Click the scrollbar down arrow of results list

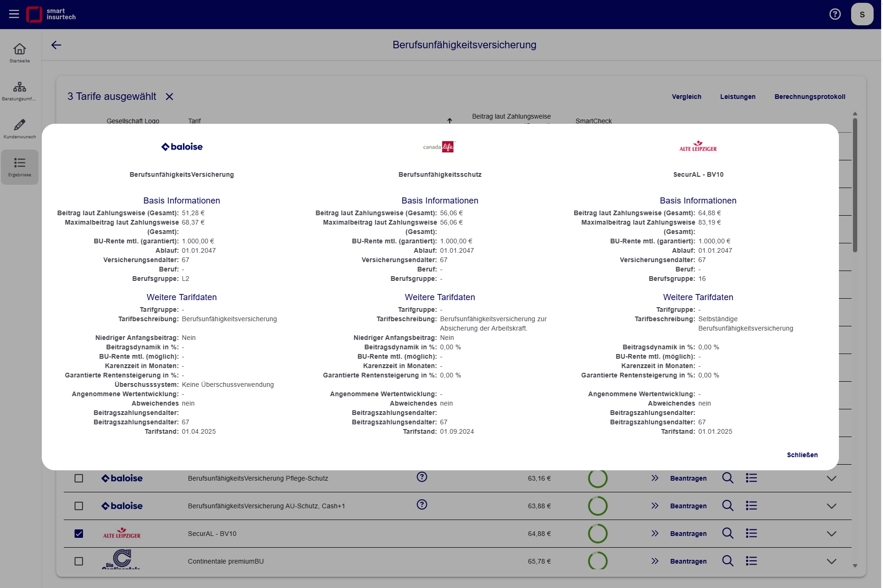pos(855,566)
